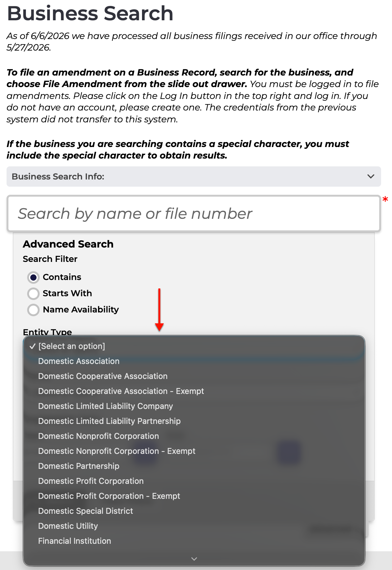392x570 pixels.
Task: Select Domestic Utility entity type
Action: 194,526
